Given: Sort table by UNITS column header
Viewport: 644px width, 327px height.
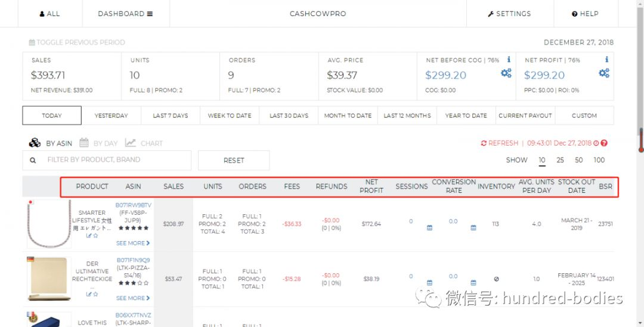Looking at the screenshot, I should 213,187.
